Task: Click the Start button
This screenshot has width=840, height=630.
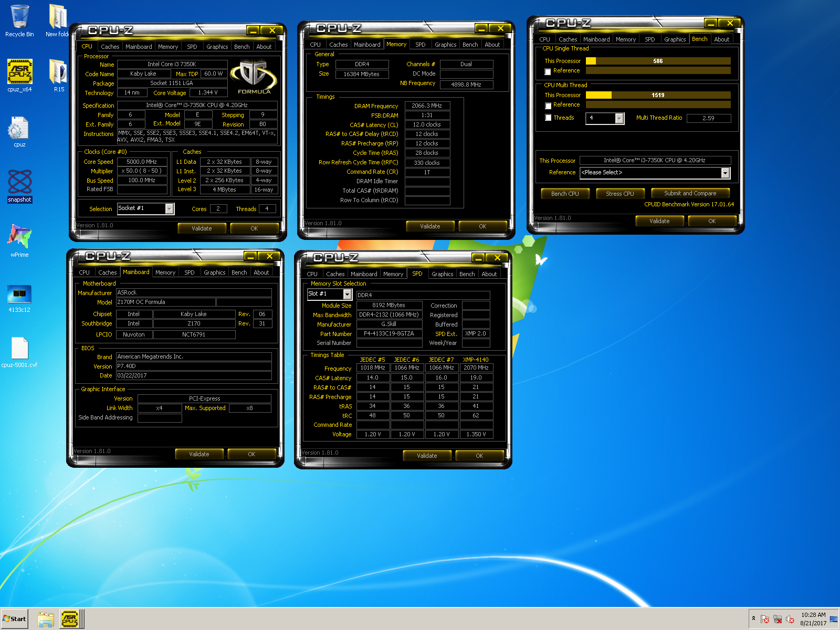Action: [x=15, y=618]
